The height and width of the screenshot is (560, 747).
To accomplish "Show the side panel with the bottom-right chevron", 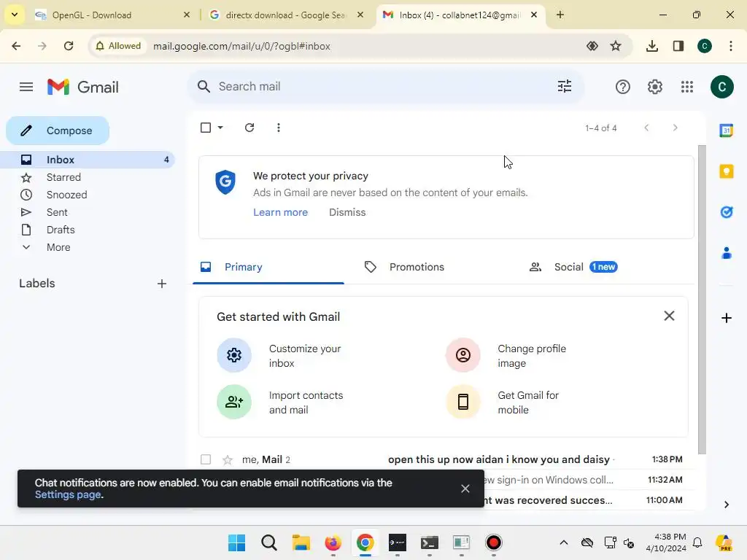I will pyautogui.click(x=726, y=505).
